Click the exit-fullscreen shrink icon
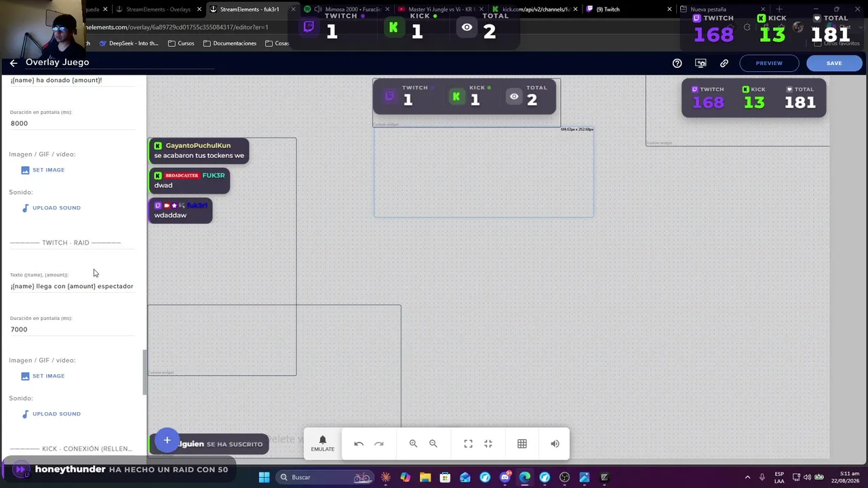This screenshot has height=488, width=868. [488, 444]
